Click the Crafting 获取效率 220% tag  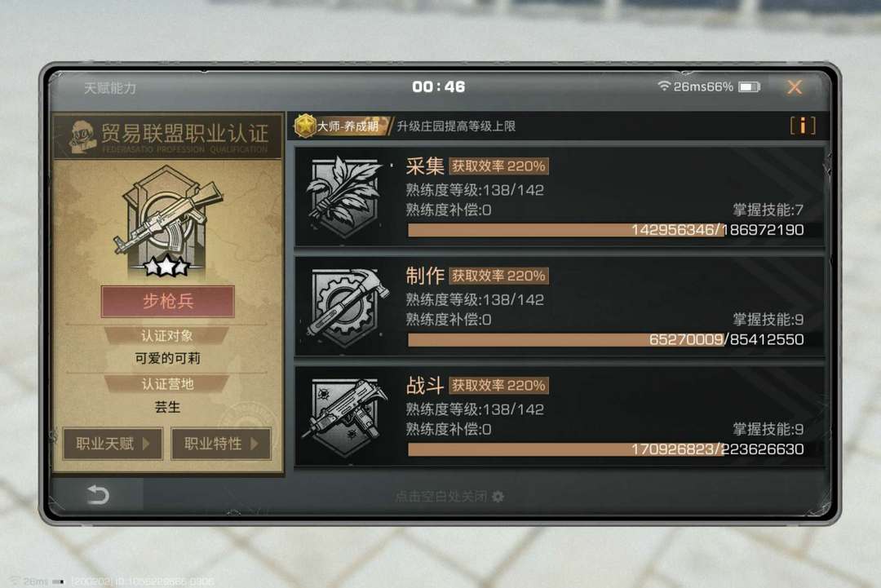point(499,276)
